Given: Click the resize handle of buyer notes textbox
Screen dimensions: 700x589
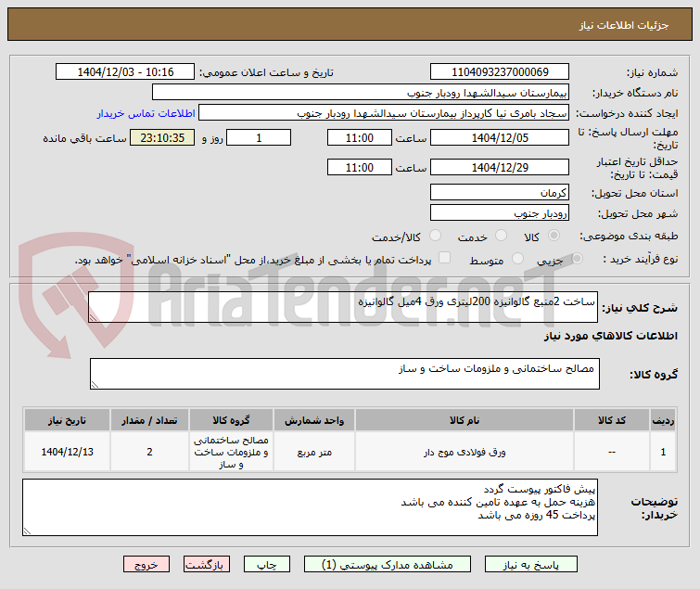Looking at the screenshot, I should 27,531.
